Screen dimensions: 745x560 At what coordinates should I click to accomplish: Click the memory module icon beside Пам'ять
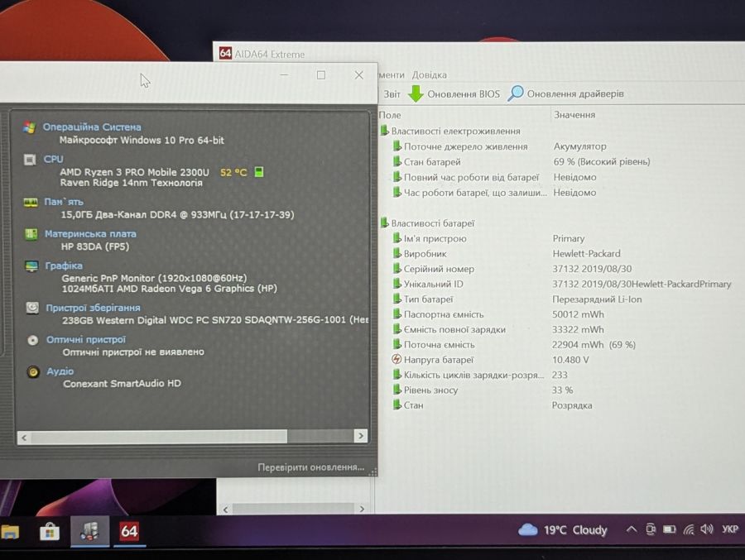click(31, 203)
